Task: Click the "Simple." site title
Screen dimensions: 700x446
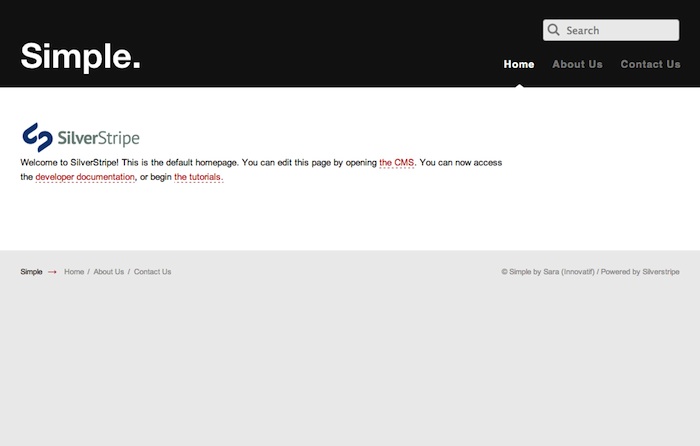Action: (x=80, y=57)
